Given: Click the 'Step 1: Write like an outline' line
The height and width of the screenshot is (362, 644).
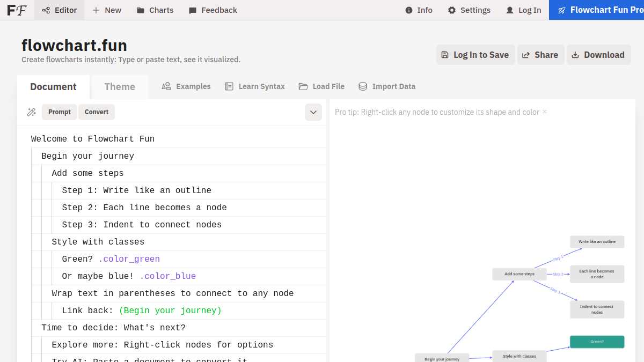Looking at the screenshot, I should pos(137,190).
